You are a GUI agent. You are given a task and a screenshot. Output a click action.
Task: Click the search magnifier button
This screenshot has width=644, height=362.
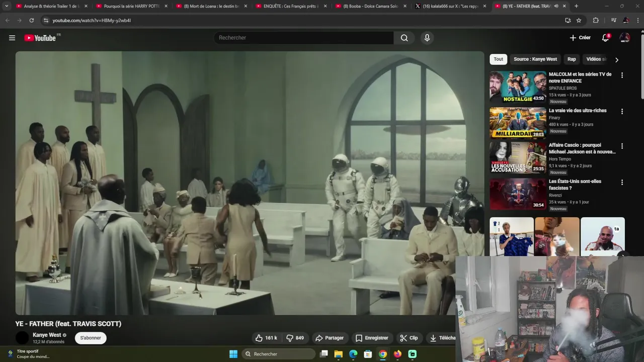tap(404, 38)
